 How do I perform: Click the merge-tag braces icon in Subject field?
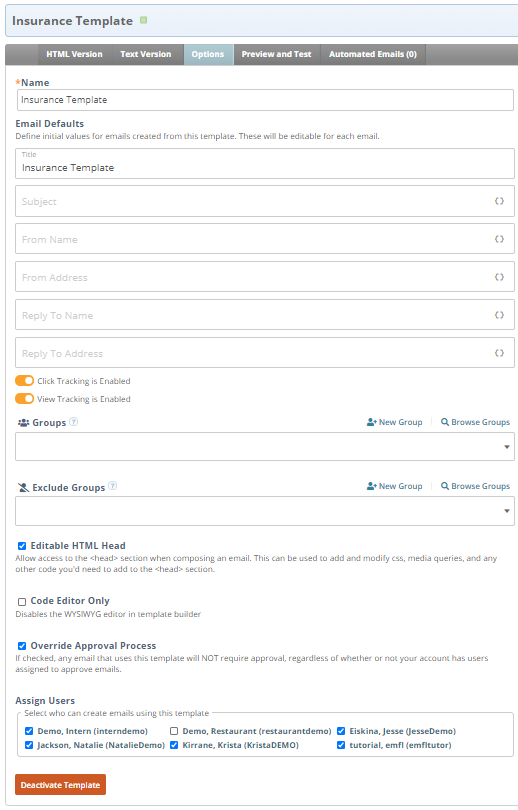[499, 201]
